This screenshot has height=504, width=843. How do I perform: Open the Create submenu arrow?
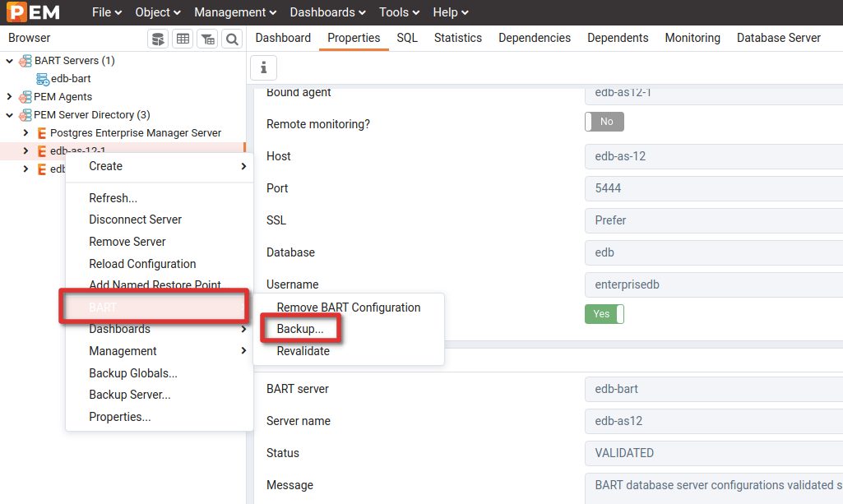243,166
